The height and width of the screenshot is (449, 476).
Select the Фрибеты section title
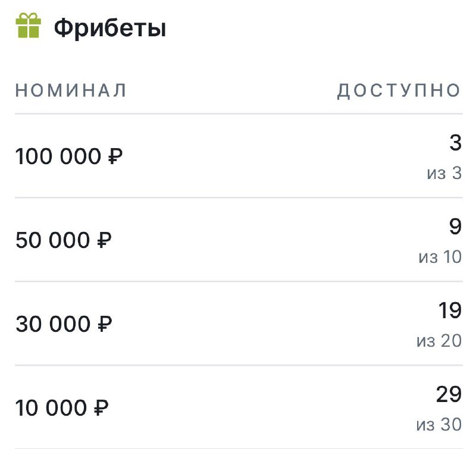coord(110,28)
